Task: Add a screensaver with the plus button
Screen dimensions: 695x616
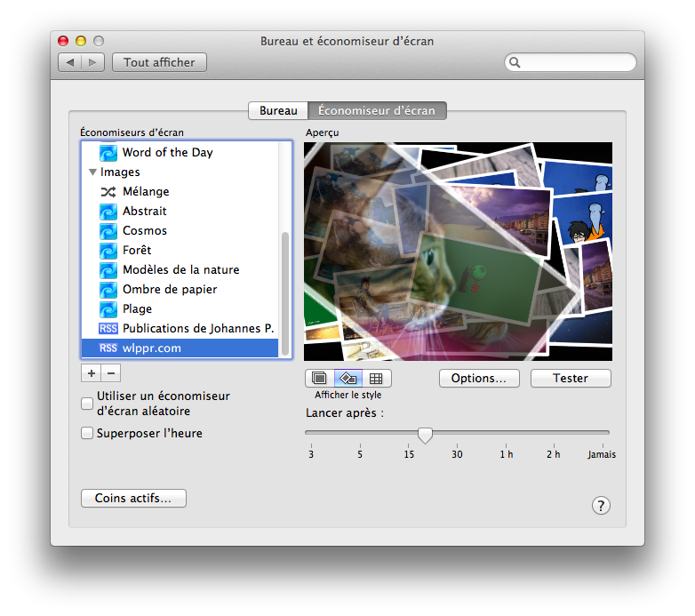Action: [92, 373]
